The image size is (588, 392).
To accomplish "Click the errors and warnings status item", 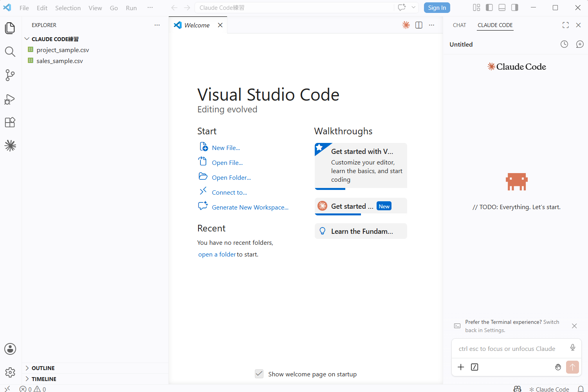I will (x=33, y=389).
